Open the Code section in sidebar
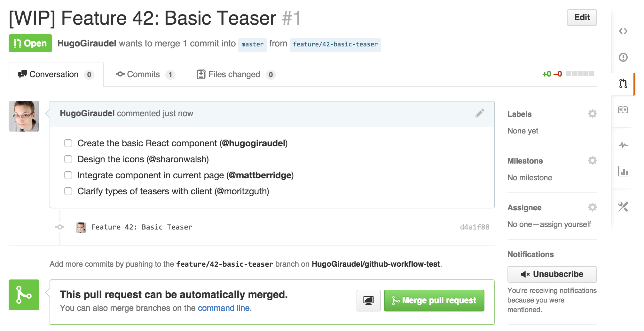 (623, 31)
